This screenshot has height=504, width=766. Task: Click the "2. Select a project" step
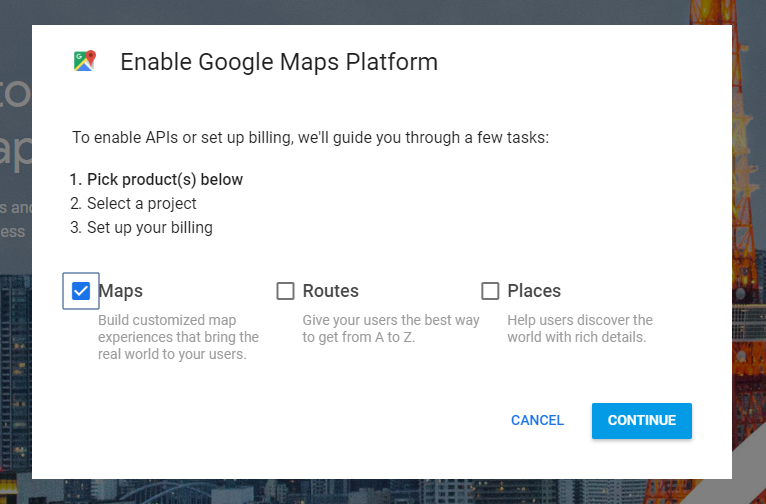click(133, 204)
